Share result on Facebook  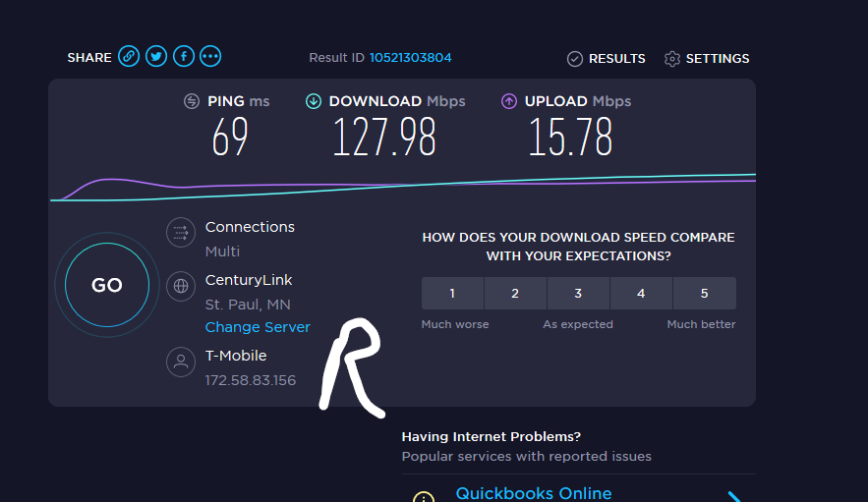click(x=183, y=56)
